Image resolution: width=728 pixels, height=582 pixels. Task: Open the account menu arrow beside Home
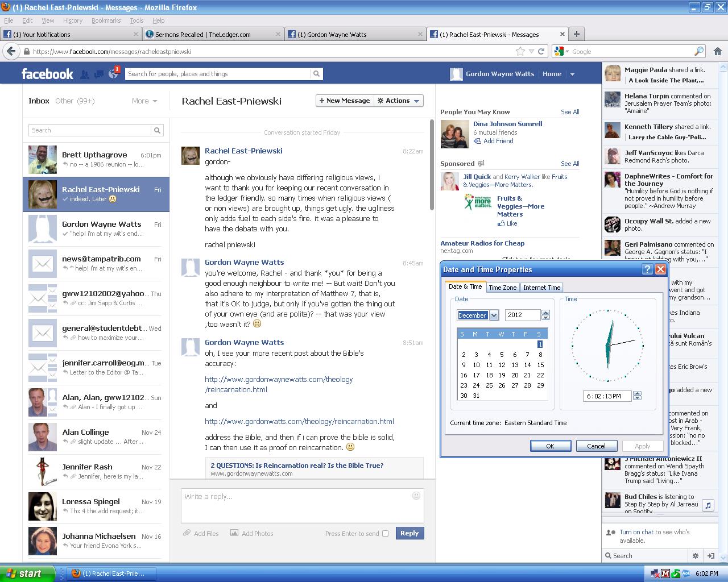pos(572,74)
